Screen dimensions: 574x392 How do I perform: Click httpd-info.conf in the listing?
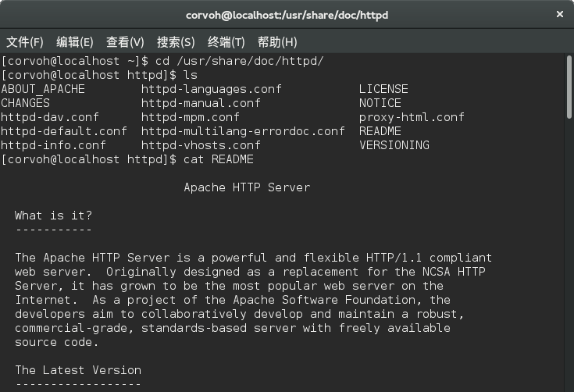53,145
